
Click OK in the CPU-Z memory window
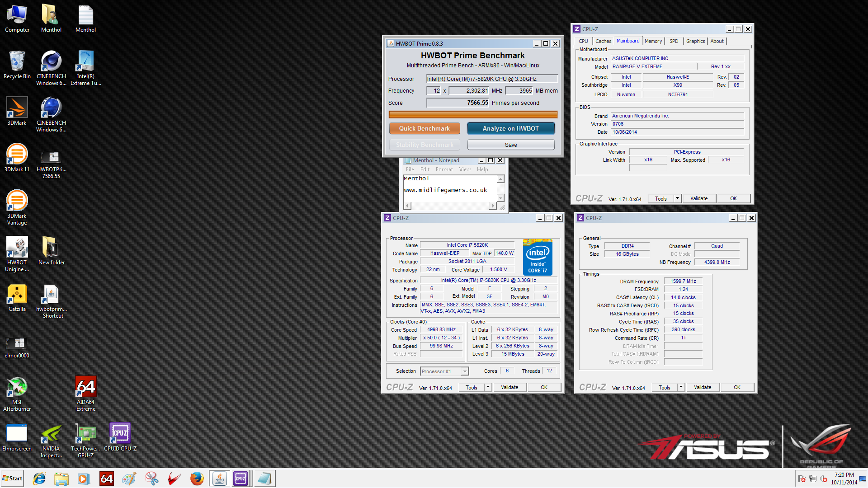pos(737,387)
